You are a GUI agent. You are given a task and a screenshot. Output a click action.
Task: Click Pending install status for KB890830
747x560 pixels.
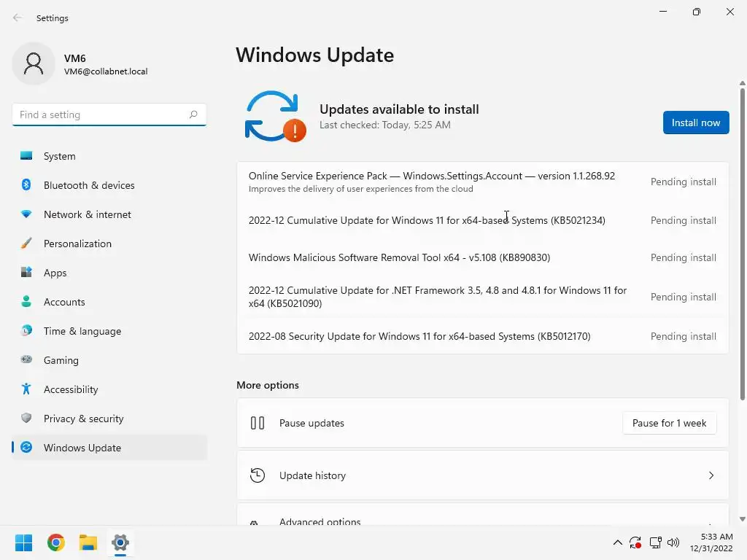(683, 257)
